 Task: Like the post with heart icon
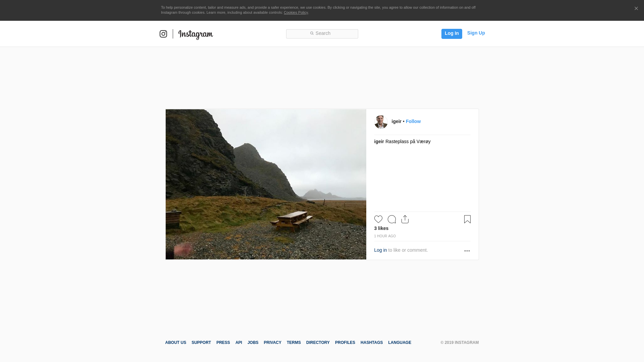(378, 219)
